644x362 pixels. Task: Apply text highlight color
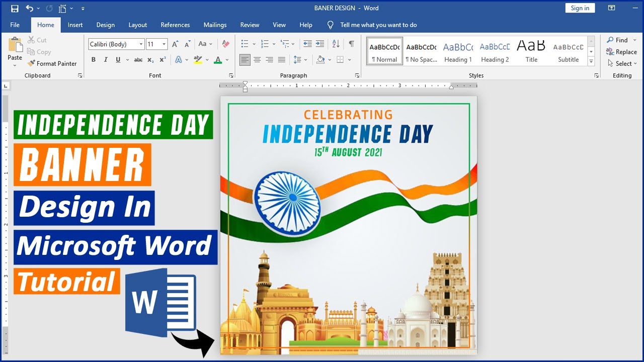tap(198, 60)
